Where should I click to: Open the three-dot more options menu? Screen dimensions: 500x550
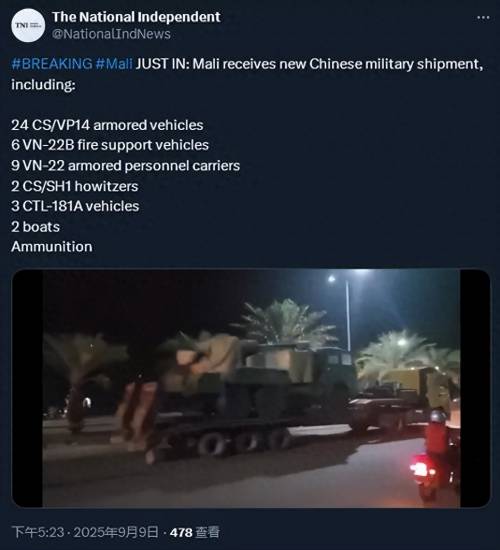tap(483, 18)
